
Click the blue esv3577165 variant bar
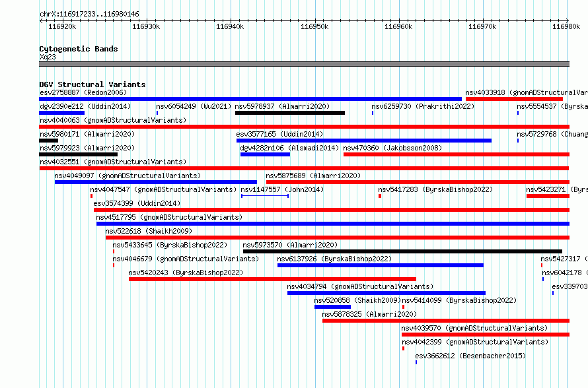[x=364, y=141]
